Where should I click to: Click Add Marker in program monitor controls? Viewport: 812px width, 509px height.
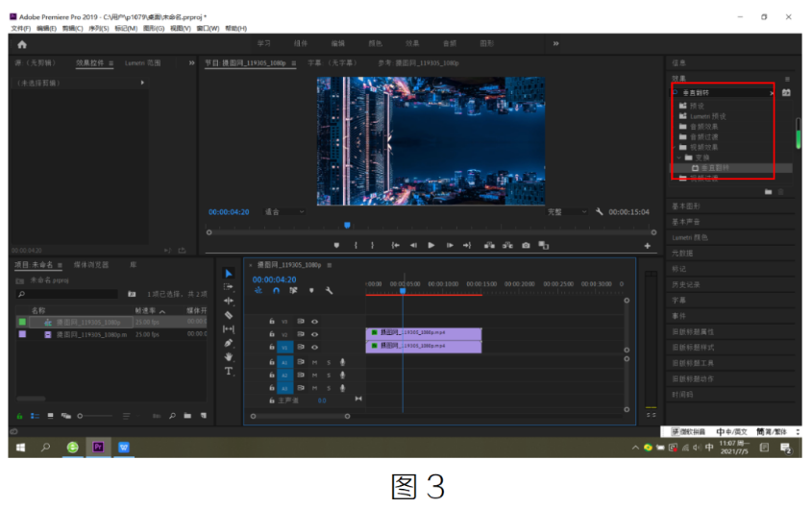[x=336, y=246]
